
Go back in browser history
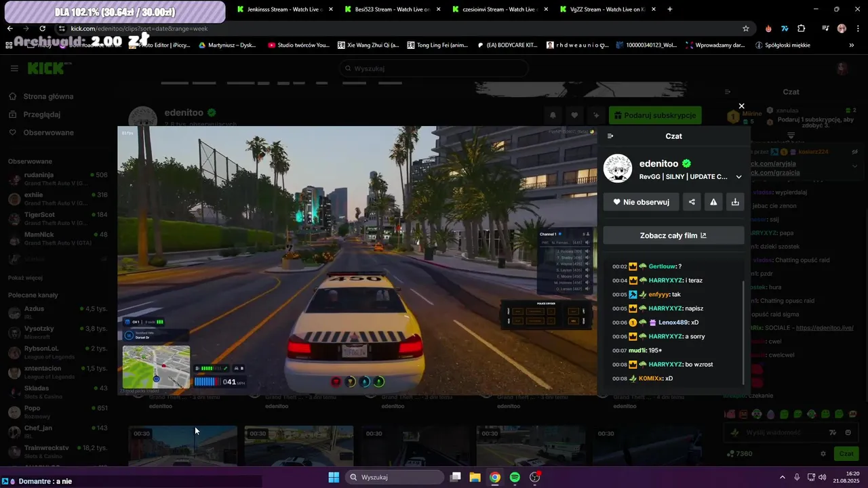9,28
